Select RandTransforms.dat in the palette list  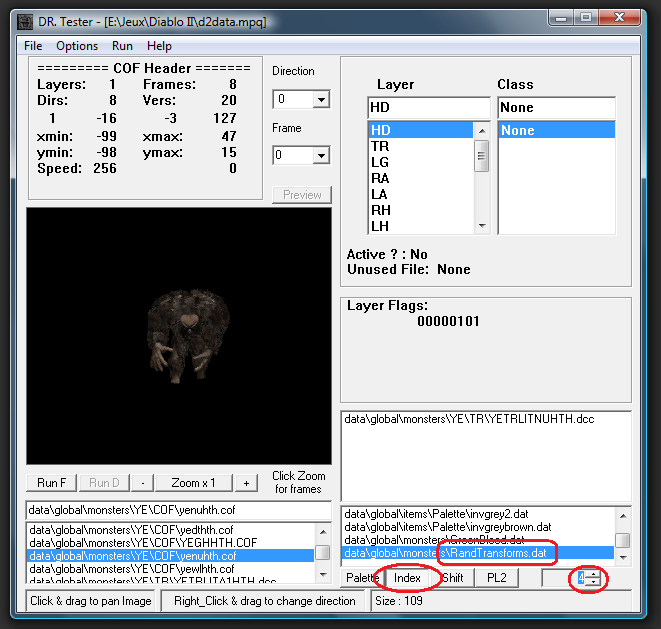point(478,553)
